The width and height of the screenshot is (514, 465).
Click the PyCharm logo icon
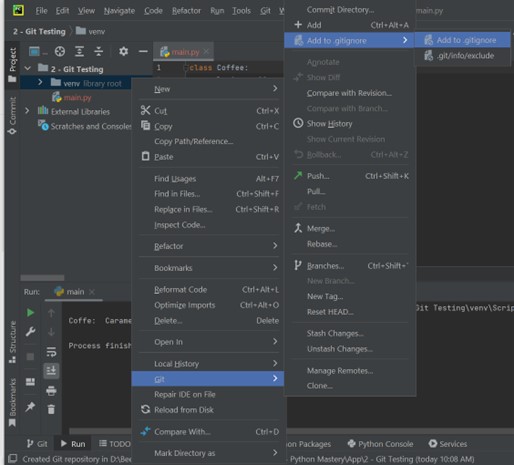[18, 10]
